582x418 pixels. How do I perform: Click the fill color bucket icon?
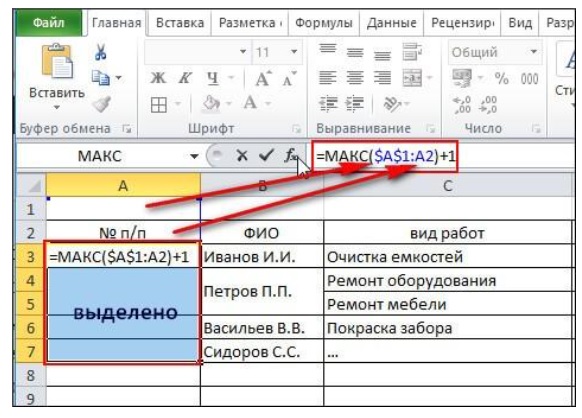click(211, 104)
